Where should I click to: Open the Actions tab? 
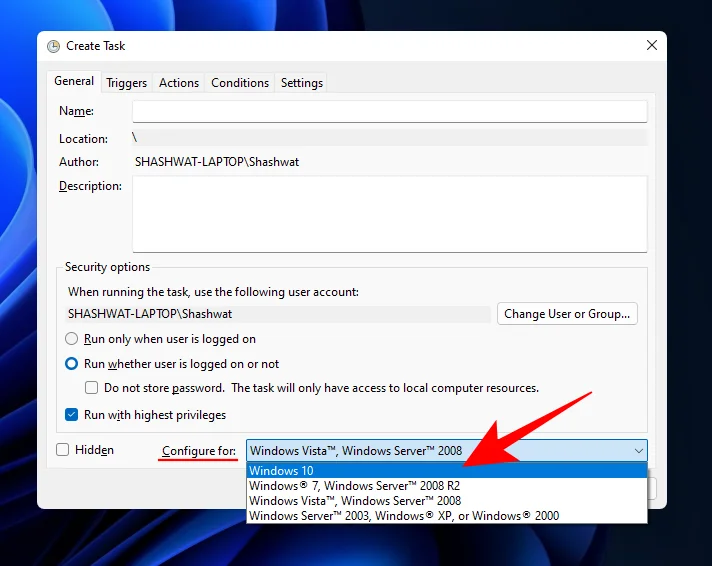tap(179, 83)
